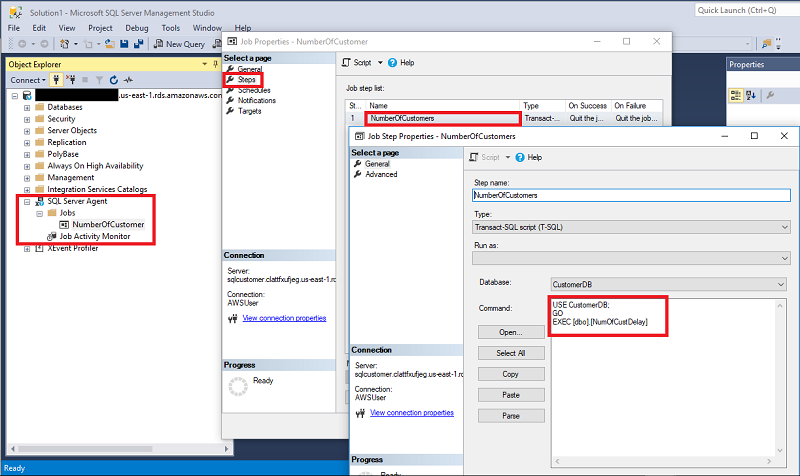Click the Navigate Forward arrow icon

tap(44, 44)
